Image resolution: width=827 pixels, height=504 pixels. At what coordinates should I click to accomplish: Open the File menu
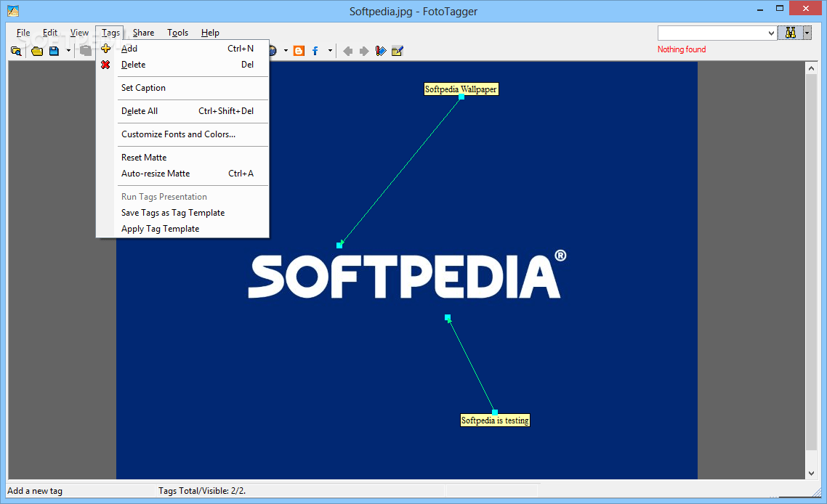click(23, 33)
